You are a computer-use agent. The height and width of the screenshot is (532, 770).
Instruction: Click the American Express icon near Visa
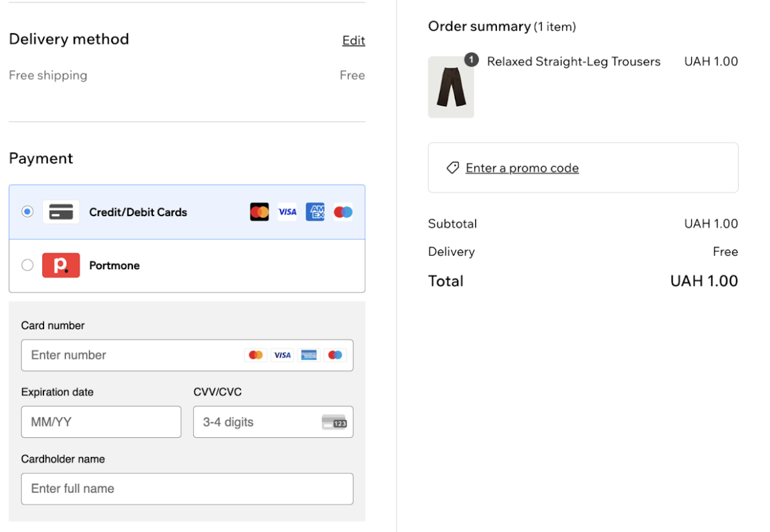coord(315,212)
